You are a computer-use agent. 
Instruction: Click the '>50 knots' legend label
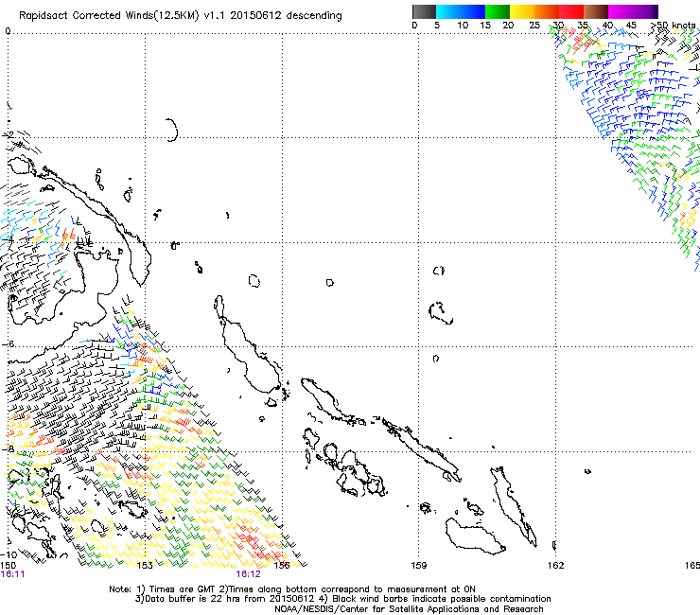[x=673, y=26]
